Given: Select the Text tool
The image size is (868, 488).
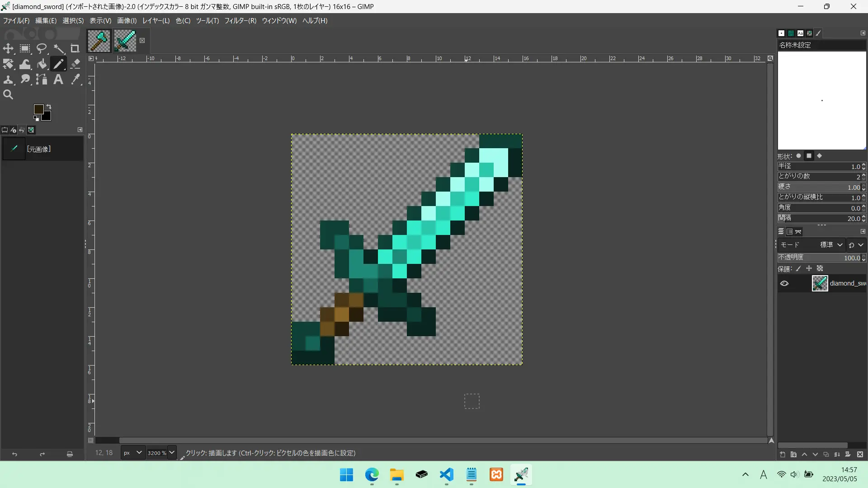Looking at the screenshot, I should [58, 80].
